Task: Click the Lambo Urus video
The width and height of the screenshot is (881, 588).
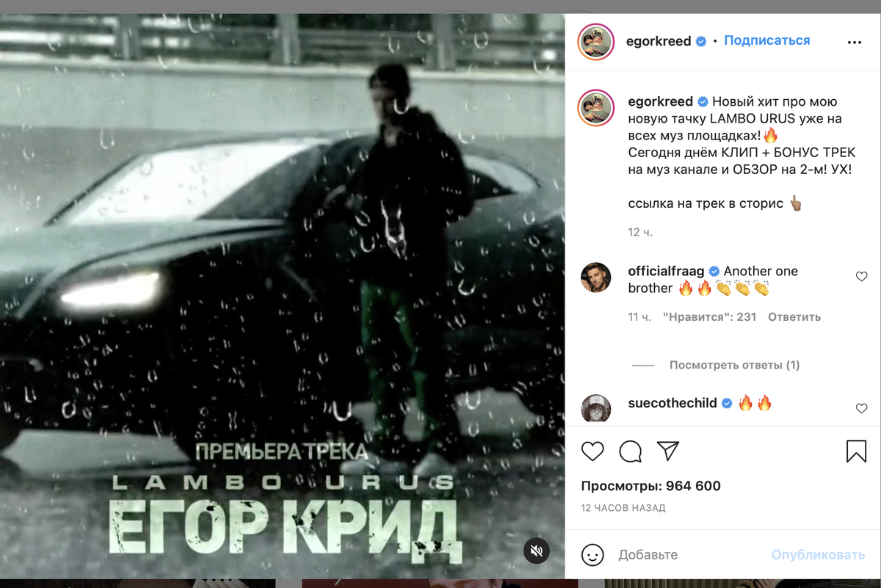Action: (x=283, y=295)
